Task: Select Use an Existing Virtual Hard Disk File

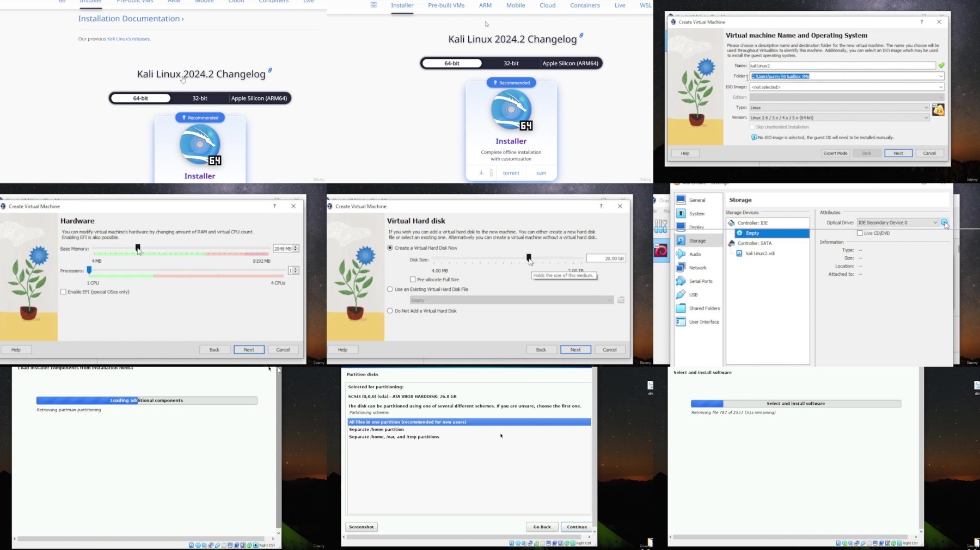Action: coord(390,289)
